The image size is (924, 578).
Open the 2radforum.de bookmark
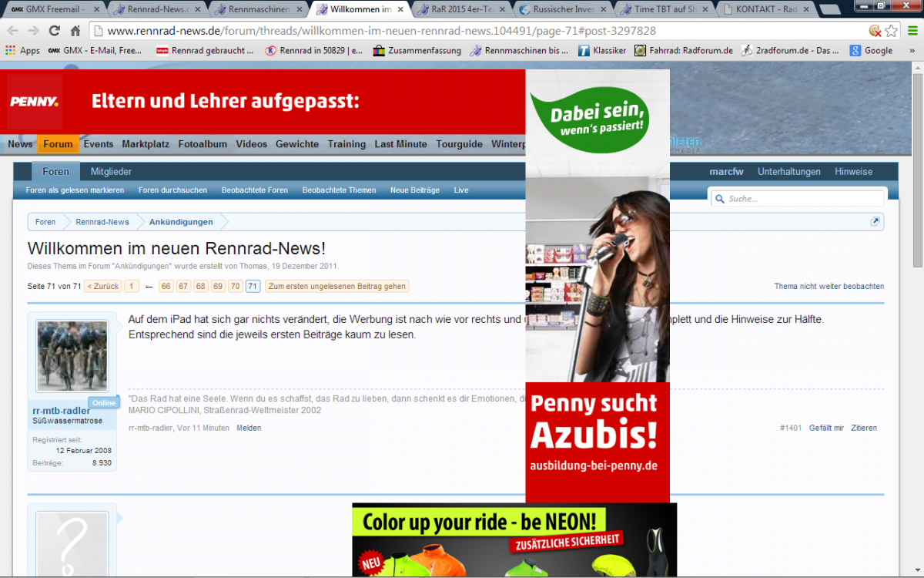pos(790,51)
